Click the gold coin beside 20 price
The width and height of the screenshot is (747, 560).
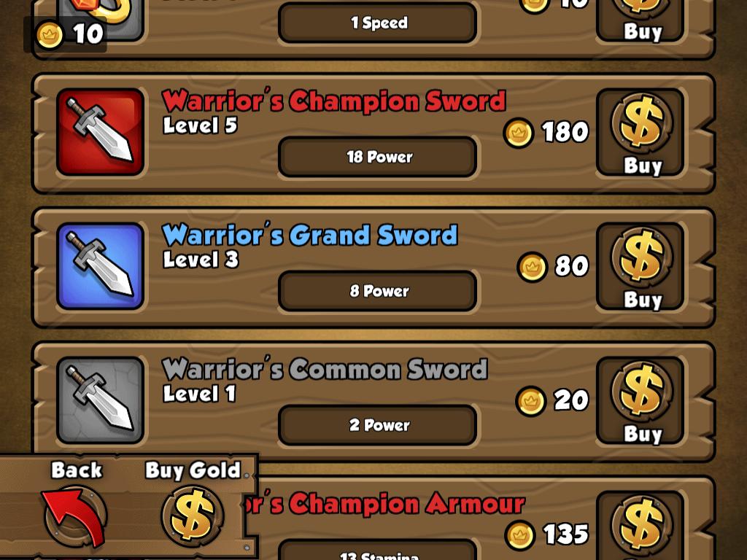[531, 402]
